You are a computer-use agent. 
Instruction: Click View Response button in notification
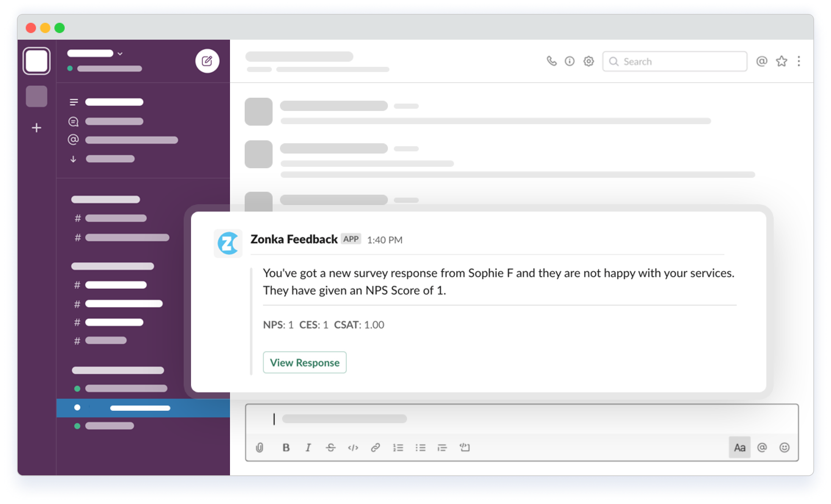[x=305, y=362]
